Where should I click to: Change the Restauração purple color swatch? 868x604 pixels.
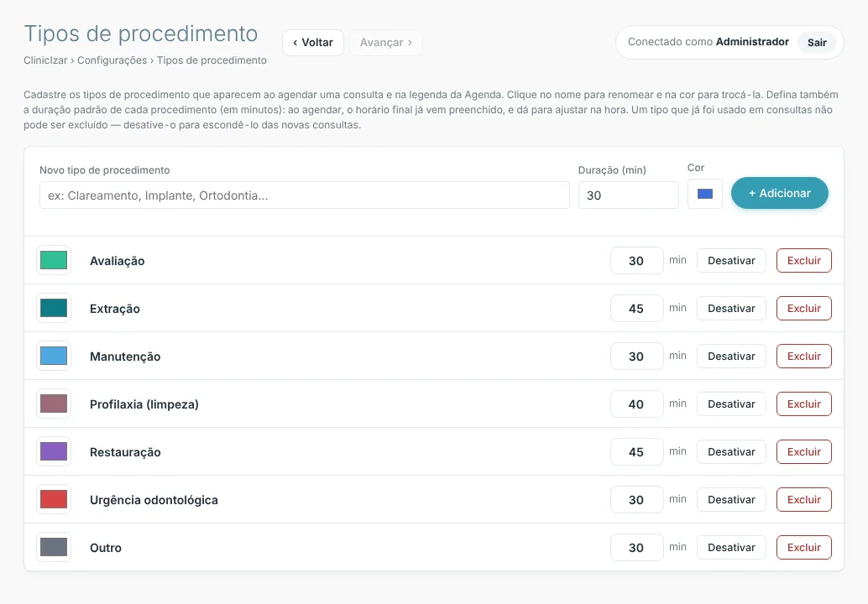pos(54,451)
